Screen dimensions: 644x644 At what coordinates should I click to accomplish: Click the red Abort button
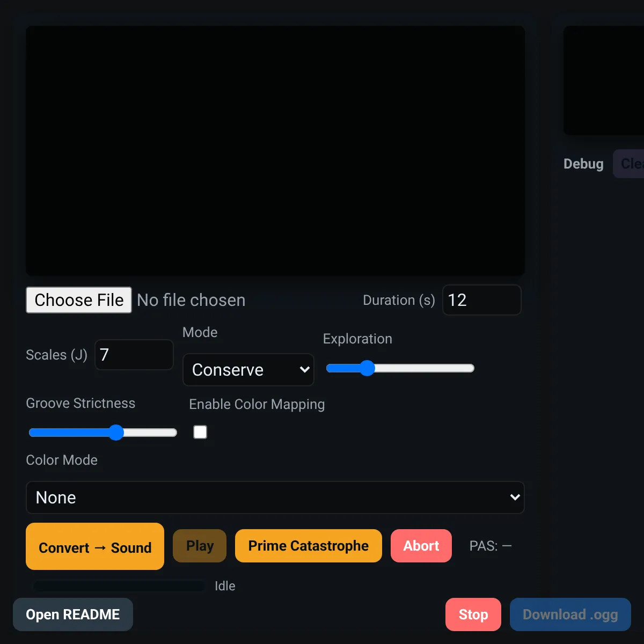click(x=421, y=546)
